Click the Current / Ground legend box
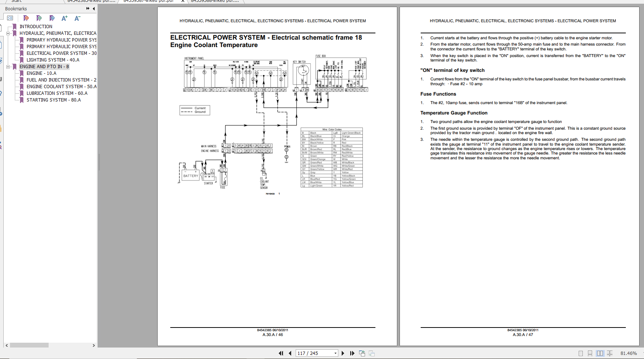 [x=195, y=110]
